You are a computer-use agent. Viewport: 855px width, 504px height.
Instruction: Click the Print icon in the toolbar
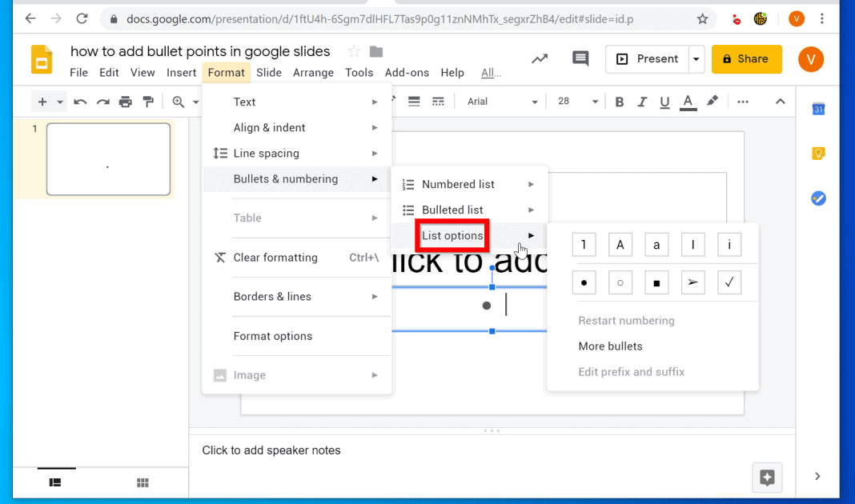125,102
